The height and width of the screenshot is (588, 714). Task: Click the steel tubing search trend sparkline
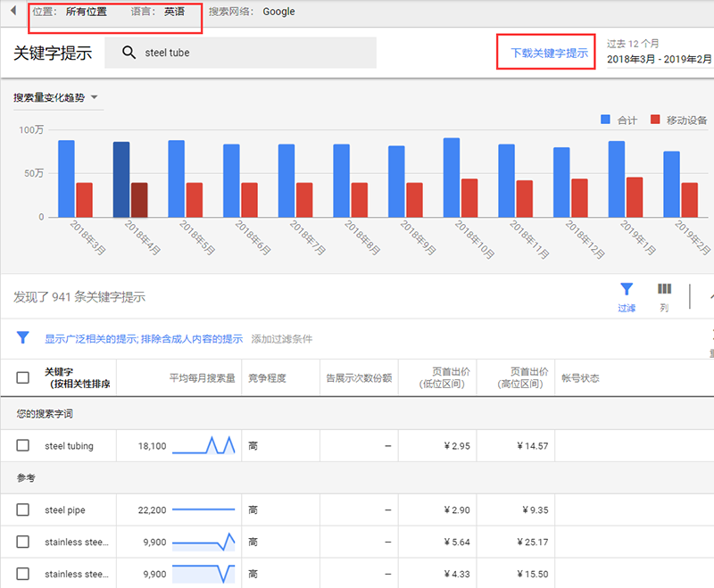[x=203, y=445]
